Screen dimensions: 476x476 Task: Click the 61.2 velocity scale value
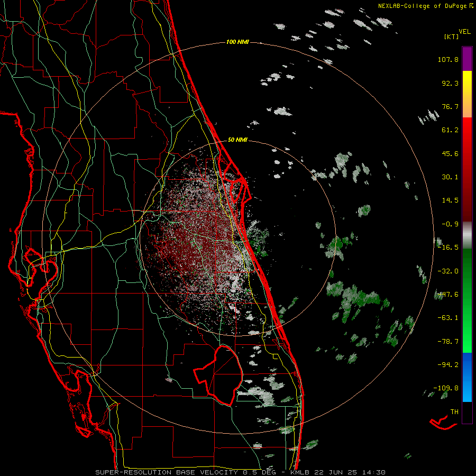(x=450, y=130)
